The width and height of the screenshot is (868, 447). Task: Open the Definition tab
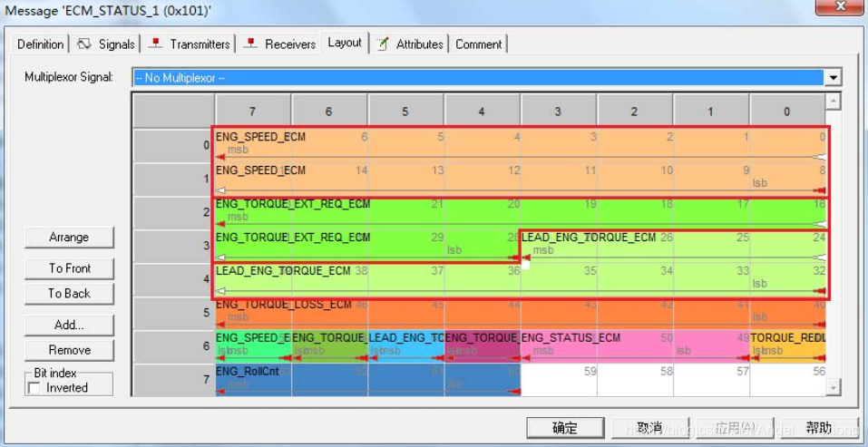click(41, 44)
